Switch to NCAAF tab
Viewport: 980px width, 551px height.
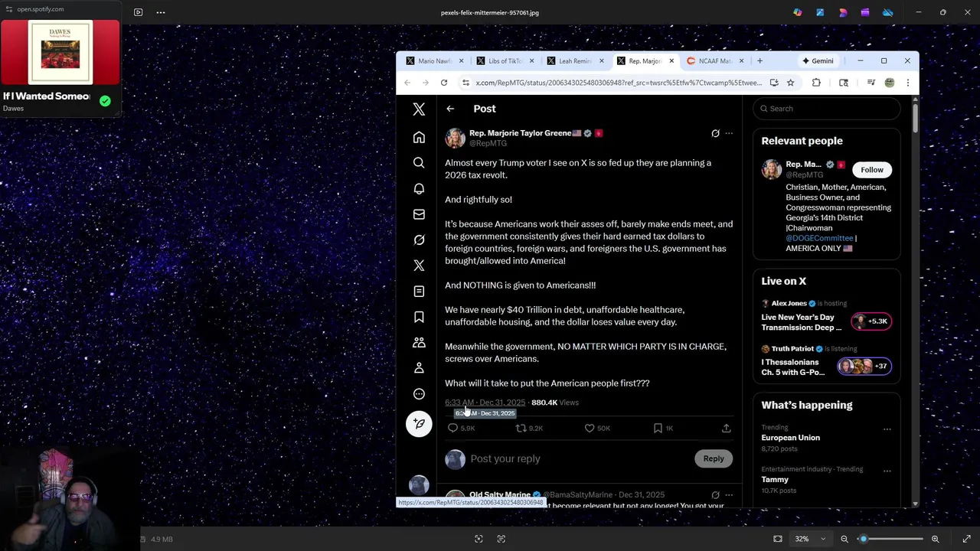[x=715, y=61]
